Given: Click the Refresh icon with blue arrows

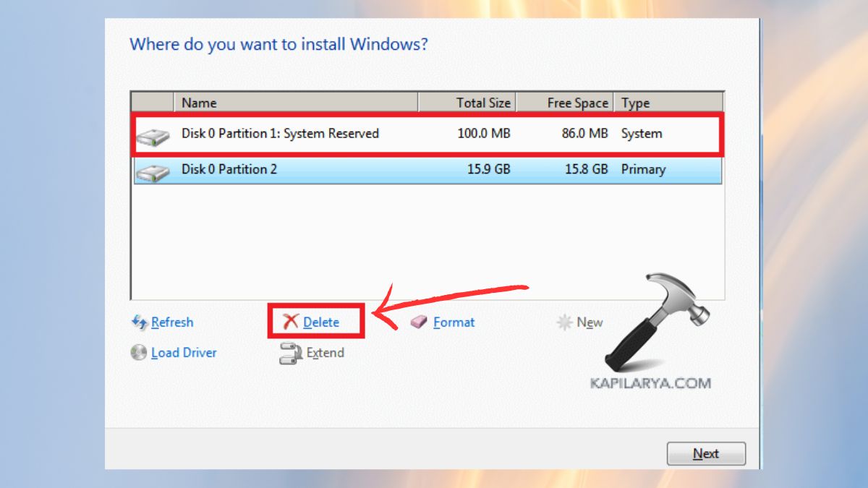Looking at the screenshot, I should point(140,322).
